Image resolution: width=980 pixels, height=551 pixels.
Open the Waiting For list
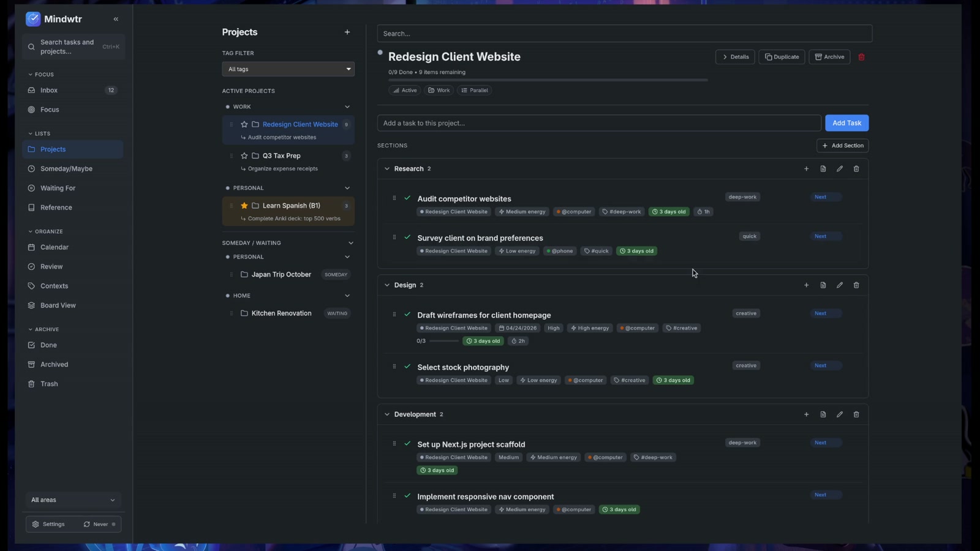(x=73, y=188)
